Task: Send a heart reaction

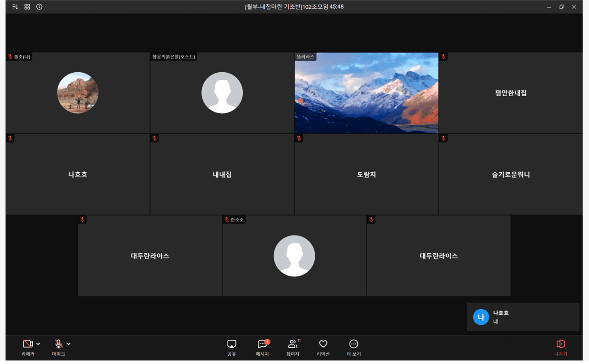Action: point(323,347)
